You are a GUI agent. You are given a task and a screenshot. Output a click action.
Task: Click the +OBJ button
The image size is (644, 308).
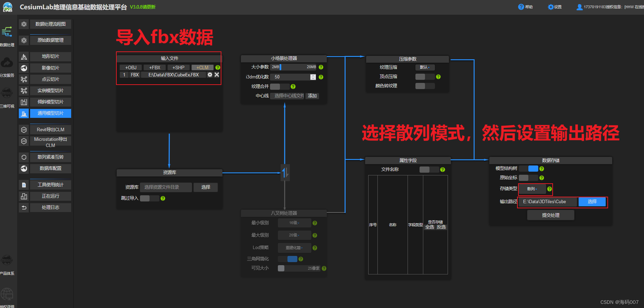[131, 67]
